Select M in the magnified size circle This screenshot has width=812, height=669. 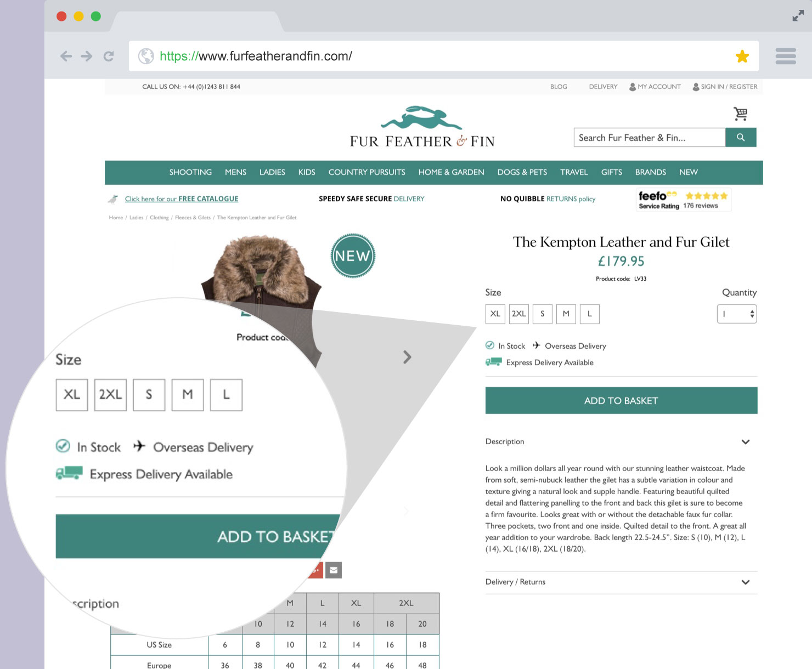coord(188,395)
